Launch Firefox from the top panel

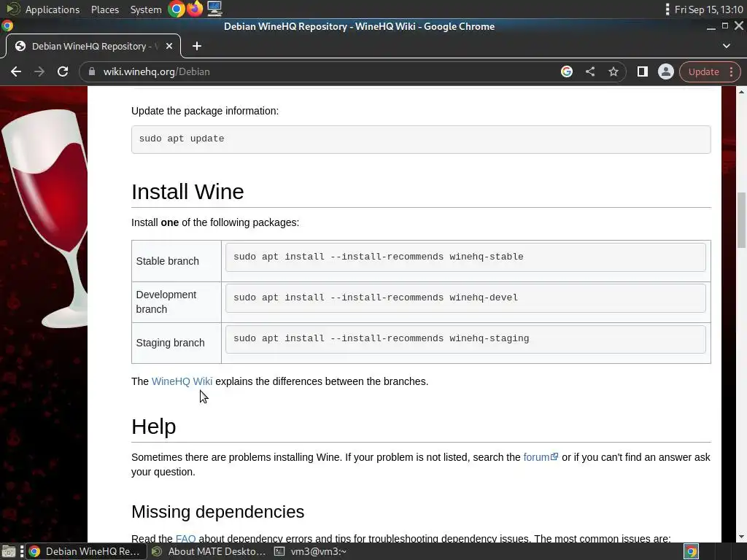pyautogui.click(x=195, y=9)
